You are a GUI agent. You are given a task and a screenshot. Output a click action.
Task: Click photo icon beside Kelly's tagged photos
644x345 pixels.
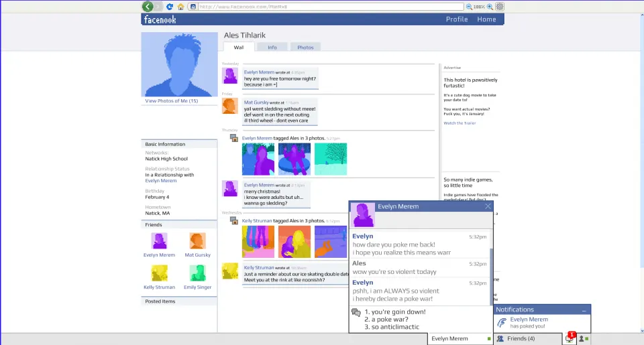click(233, 220)
